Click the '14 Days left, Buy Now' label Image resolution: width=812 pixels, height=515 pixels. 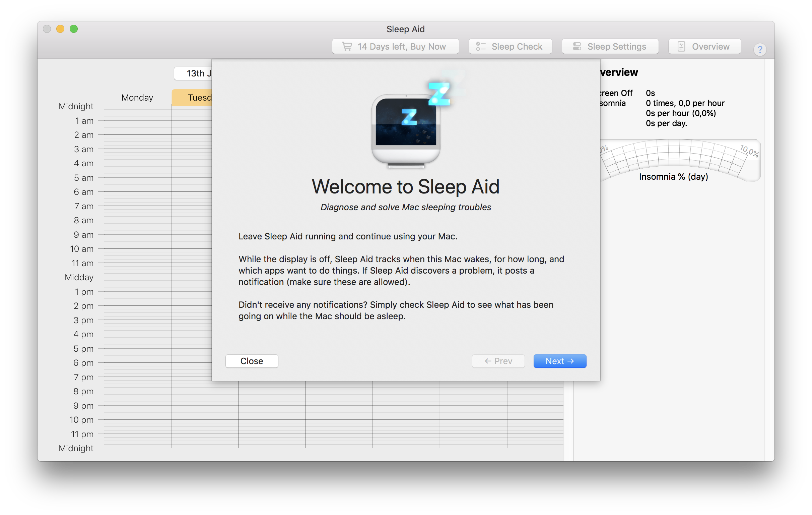[401, 46]
